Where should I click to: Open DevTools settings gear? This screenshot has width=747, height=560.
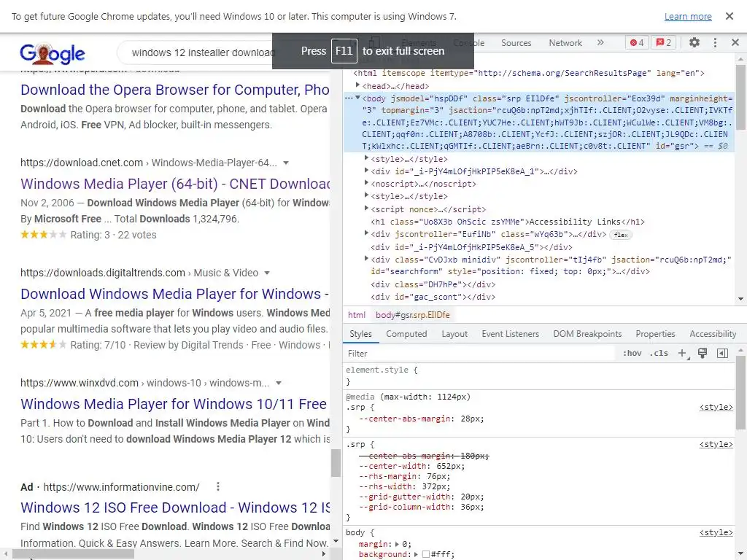tap(694, 42)
